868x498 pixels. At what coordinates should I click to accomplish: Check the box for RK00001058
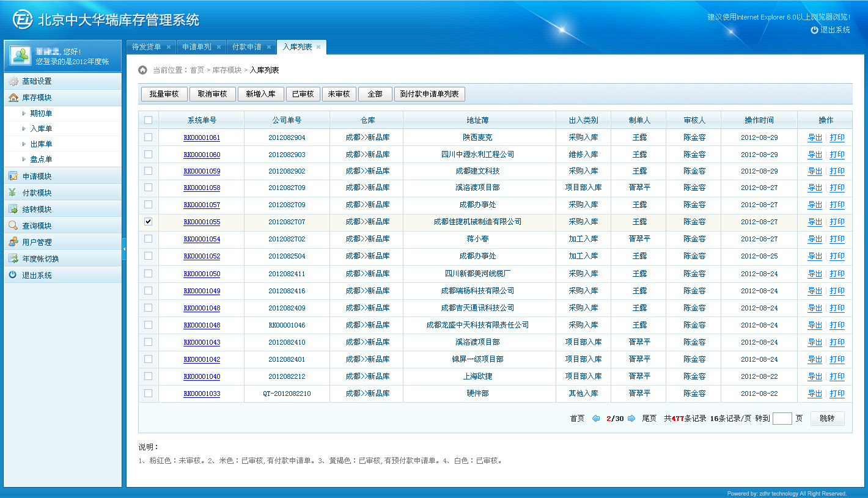149,188
